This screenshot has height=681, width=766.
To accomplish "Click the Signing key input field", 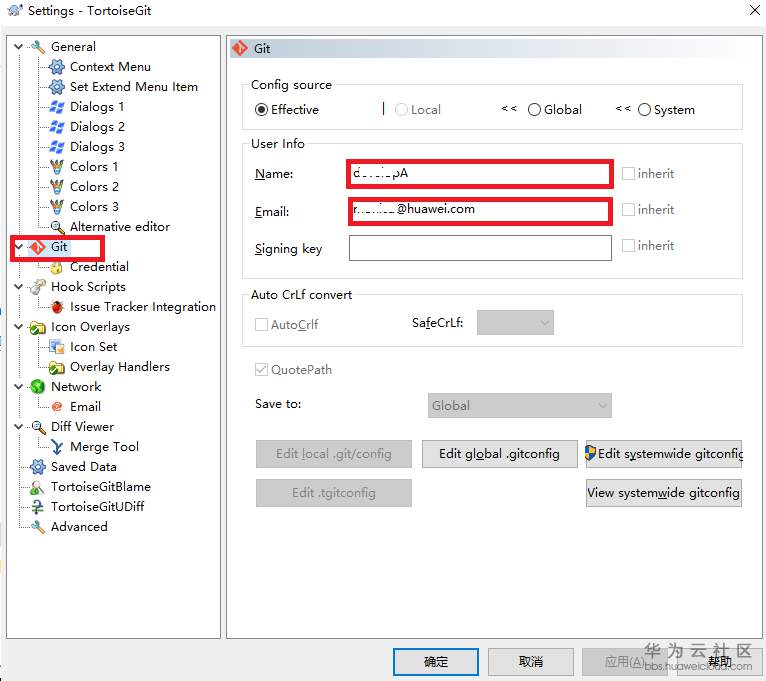I will coord(480,248).
